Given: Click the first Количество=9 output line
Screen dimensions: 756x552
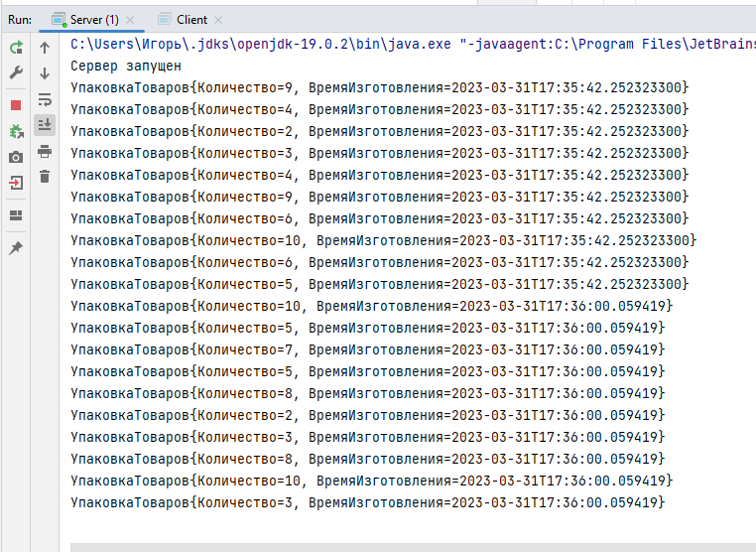Looking at the screenshot, I should click(x=379, y=87).
